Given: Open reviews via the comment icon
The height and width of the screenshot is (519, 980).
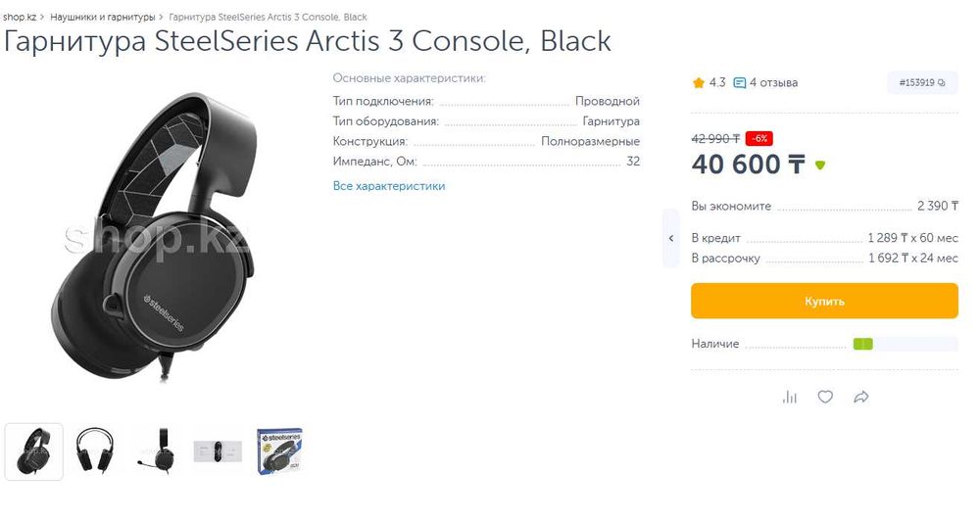Looking at the screenshot, I should 740,83.
